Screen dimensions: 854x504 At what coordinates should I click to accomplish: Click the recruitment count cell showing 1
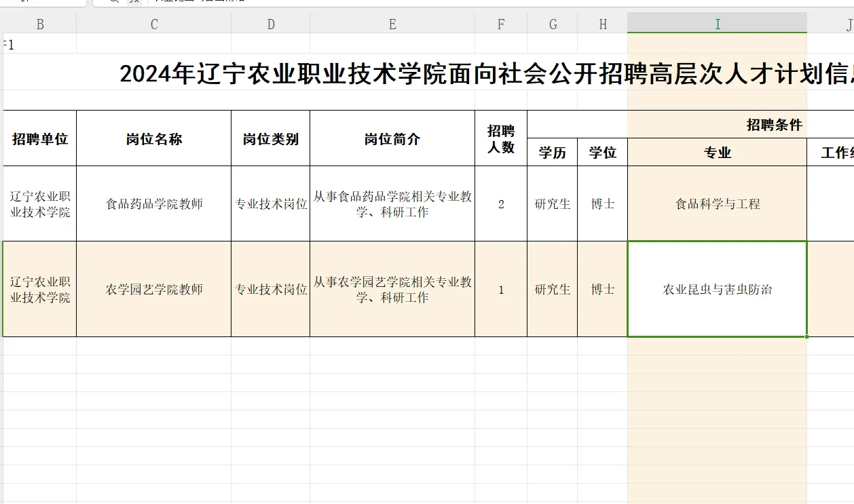tap(501, 289)
